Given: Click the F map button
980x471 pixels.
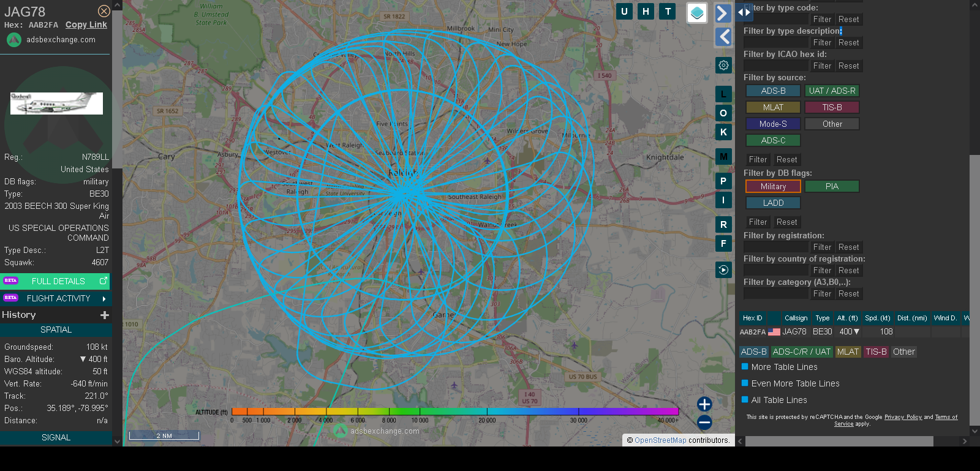Looking at the screenshot, I should (x=724, y=243).
